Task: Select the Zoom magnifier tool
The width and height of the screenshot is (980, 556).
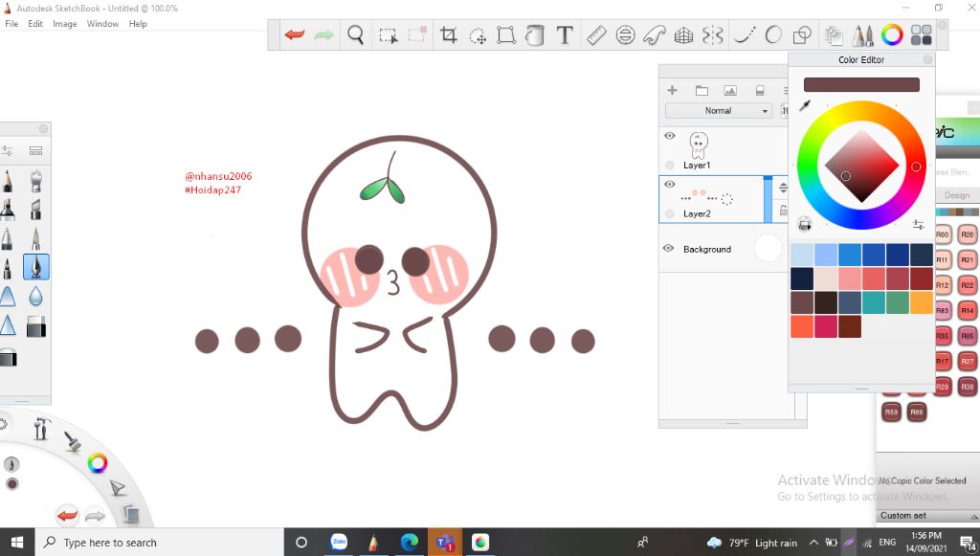Action: [x=356, y=35]
